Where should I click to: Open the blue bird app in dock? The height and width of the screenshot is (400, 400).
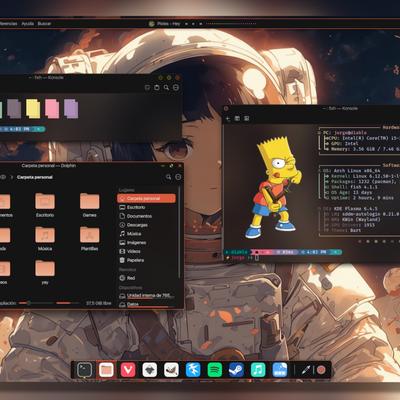tap(193, 370)
